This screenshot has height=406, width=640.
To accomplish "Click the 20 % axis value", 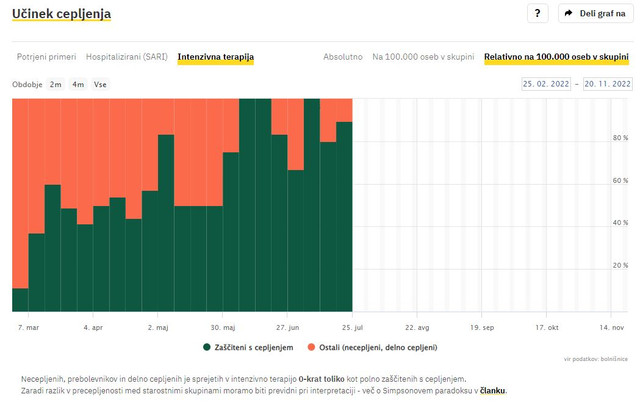I will (620, 265).
